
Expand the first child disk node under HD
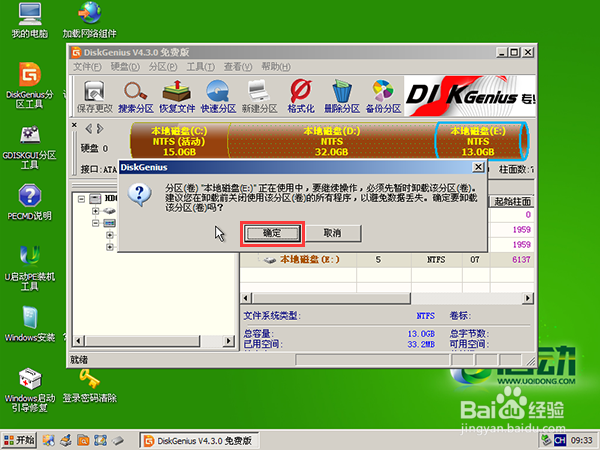pyautogui.click(x=95, y=211)
